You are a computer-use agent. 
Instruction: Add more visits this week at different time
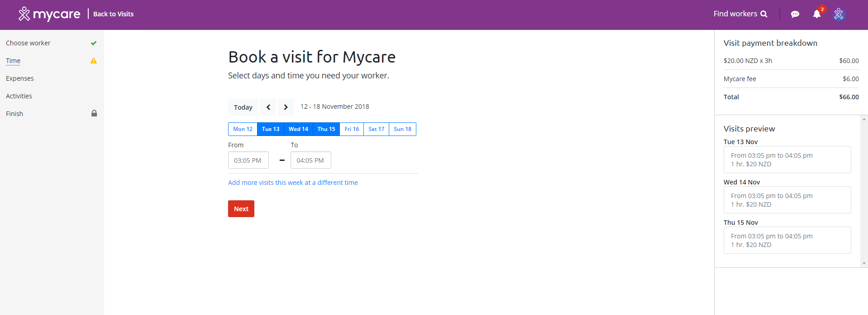tap(293, 183)
